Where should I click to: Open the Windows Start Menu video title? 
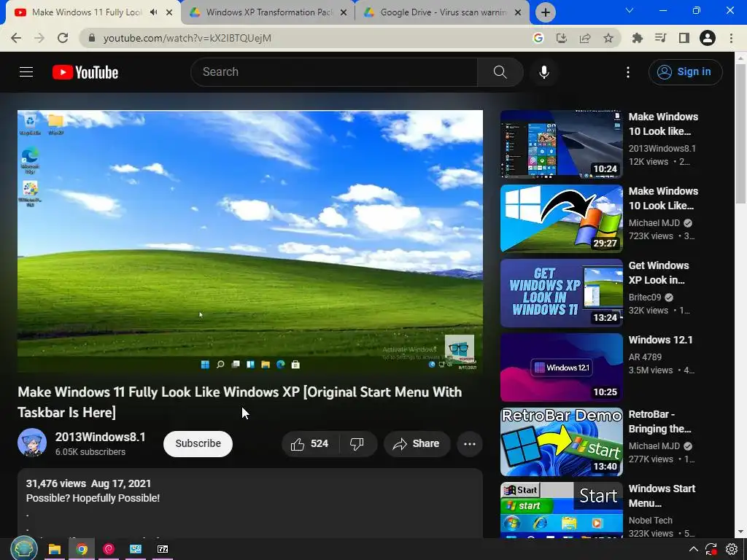(x=662, y=496)
